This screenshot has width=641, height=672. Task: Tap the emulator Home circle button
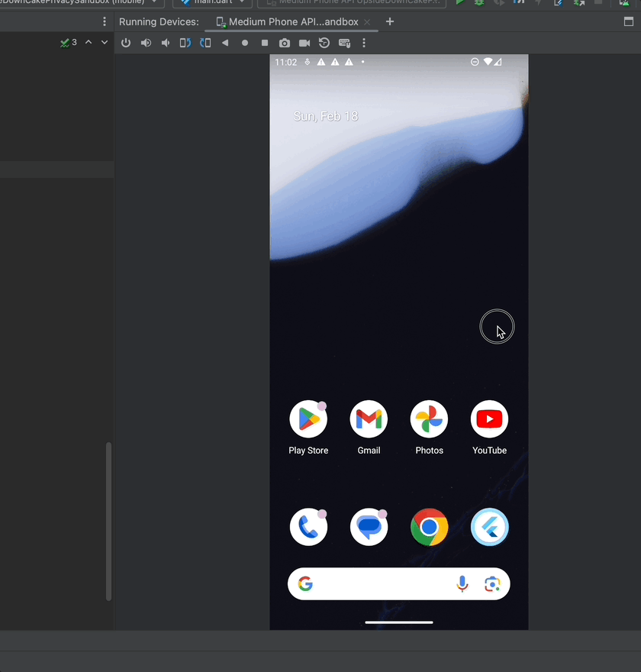click(245, 43)
